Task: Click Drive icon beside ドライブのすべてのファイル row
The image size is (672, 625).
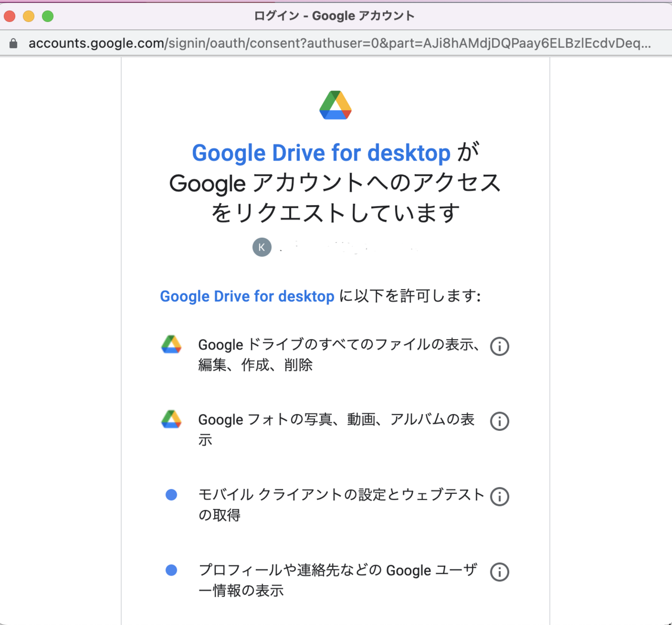Action: 171,344
